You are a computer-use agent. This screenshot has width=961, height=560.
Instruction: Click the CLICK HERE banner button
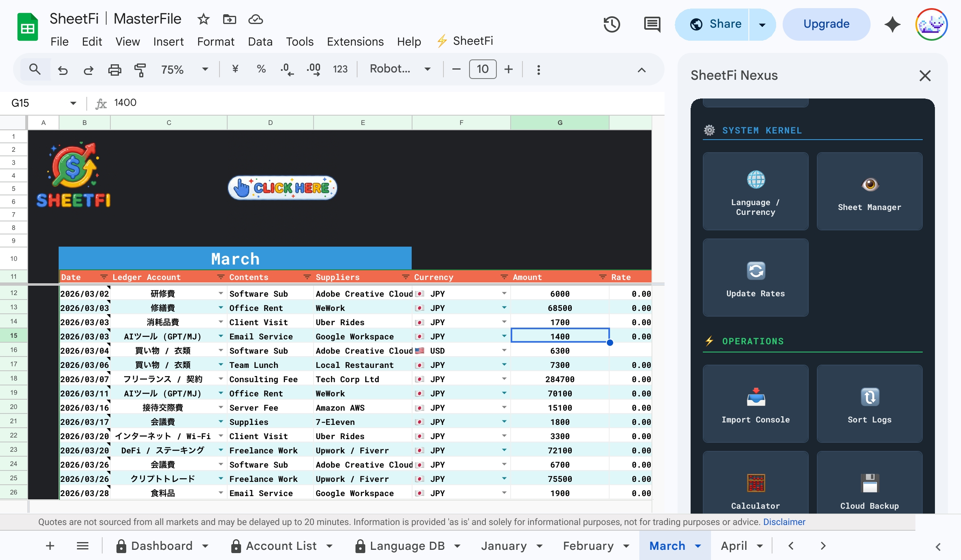pos(282,188)
